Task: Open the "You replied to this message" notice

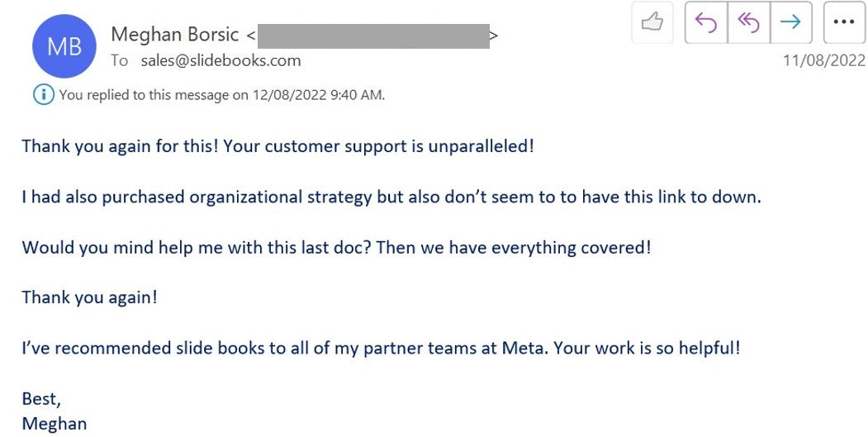Action: coord(221,94)
